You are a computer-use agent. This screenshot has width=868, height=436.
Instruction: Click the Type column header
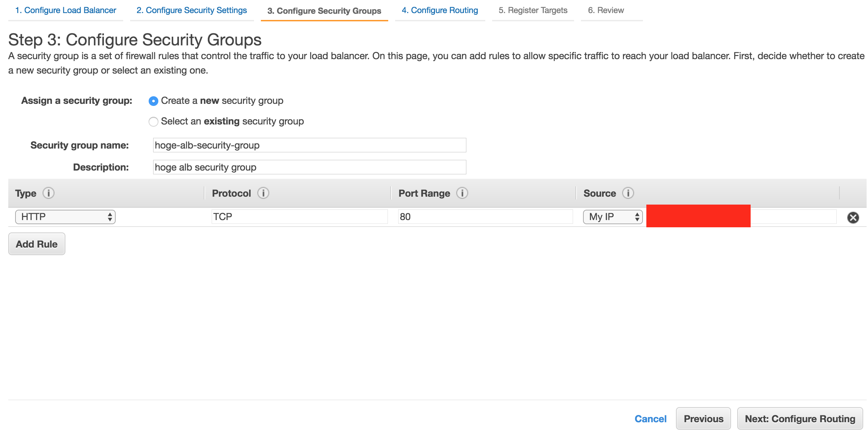coord(26,194)
